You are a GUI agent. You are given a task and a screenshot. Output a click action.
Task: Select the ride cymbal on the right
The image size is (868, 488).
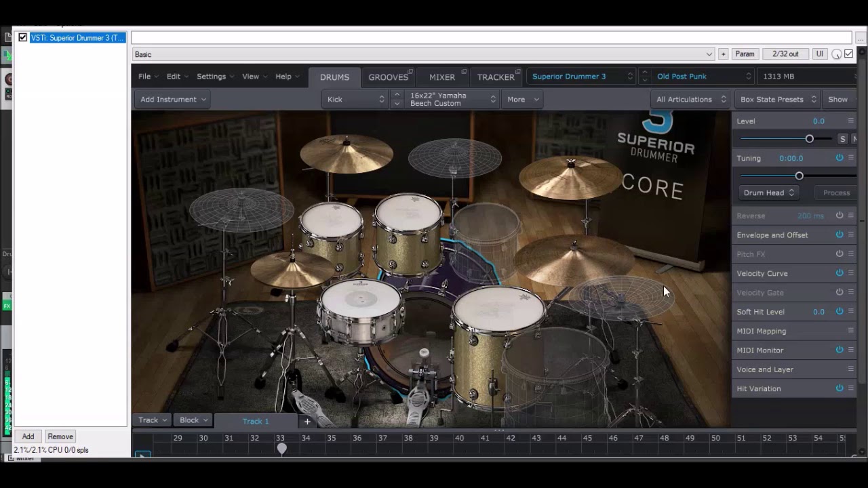coord(574,260)
